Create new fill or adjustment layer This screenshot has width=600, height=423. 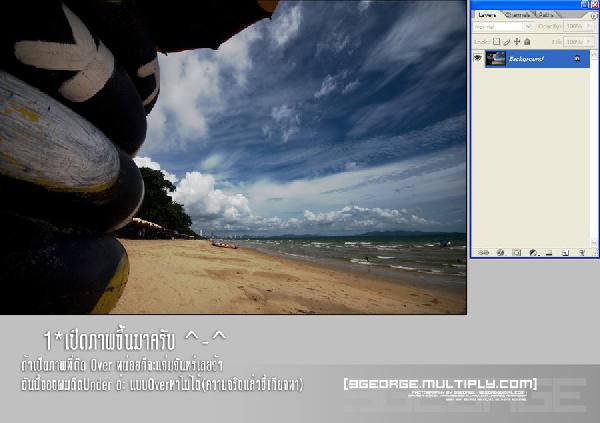pos(533,253)
